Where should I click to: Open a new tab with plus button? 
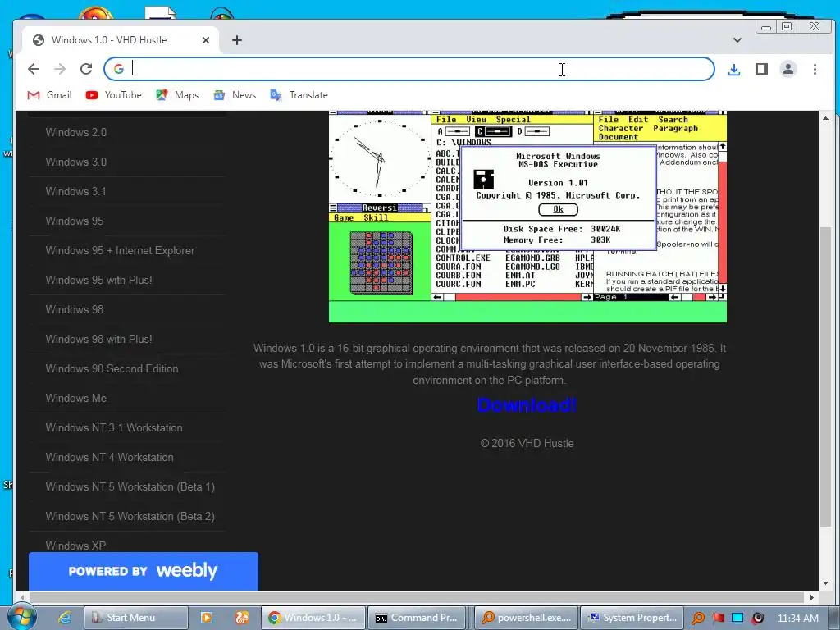point(237,40)
